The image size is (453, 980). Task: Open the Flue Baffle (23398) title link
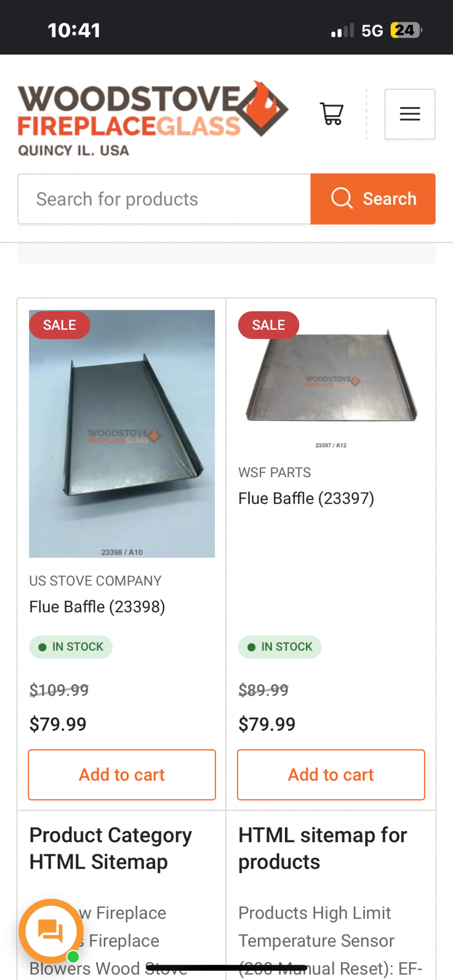[98, 607]
